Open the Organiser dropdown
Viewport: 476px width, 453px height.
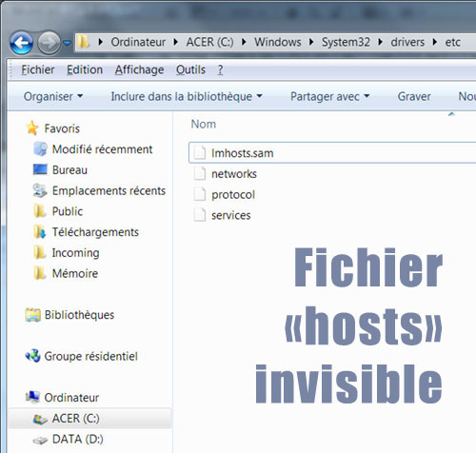click(x=53, y=96)
